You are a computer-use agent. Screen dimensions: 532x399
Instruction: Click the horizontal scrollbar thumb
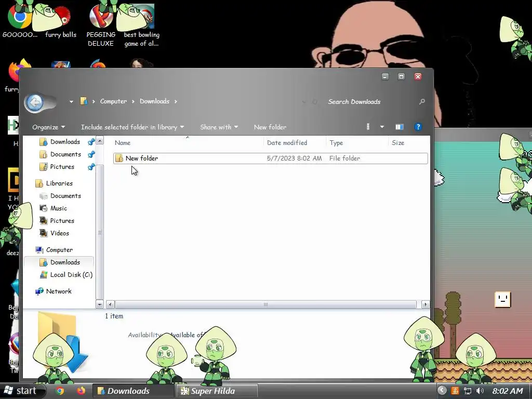coord(265,304)
